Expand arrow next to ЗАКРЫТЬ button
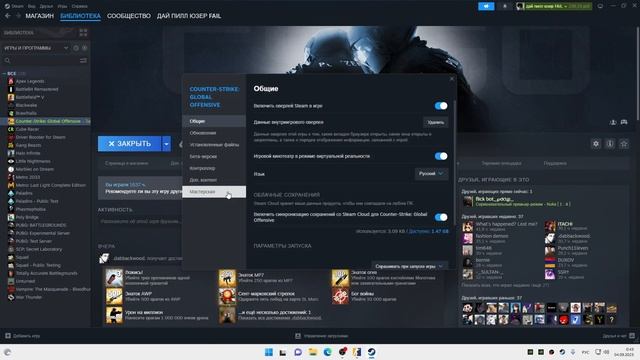The image size is (640, 360). (x=166, y=144)
